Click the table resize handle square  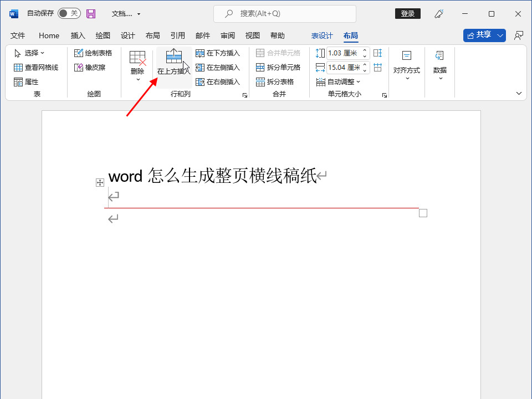pyautogui.click(x=423, y=213)
